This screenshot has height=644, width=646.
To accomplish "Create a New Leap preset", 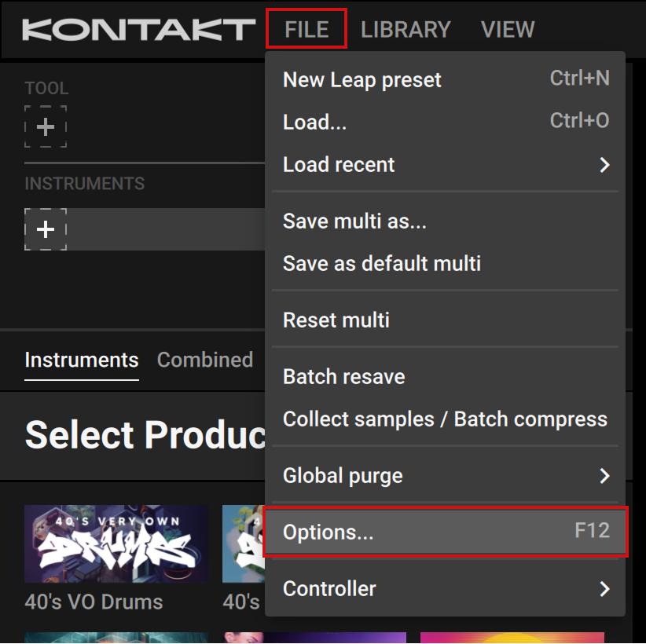I will pos(362,79).
